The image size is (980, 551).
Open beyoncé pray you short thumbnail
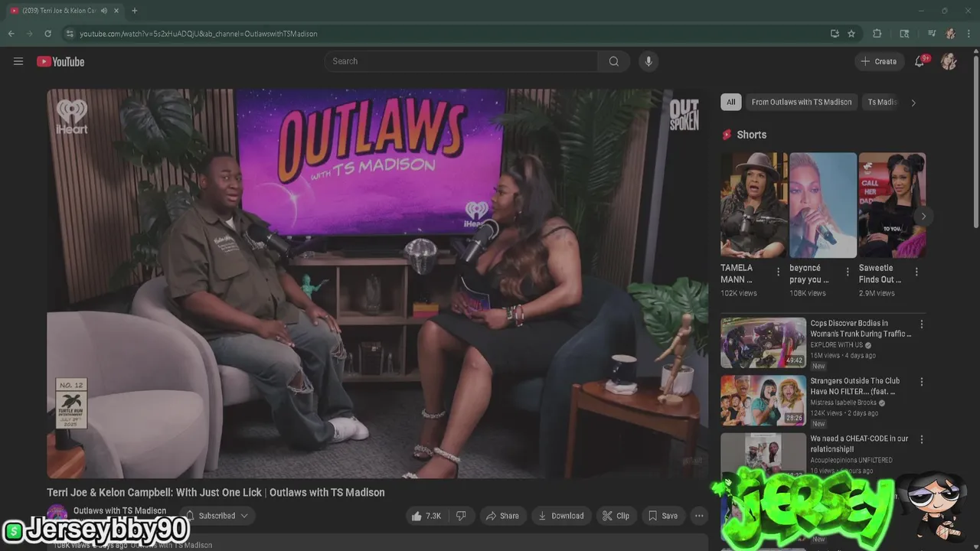[x=823, y=205]
